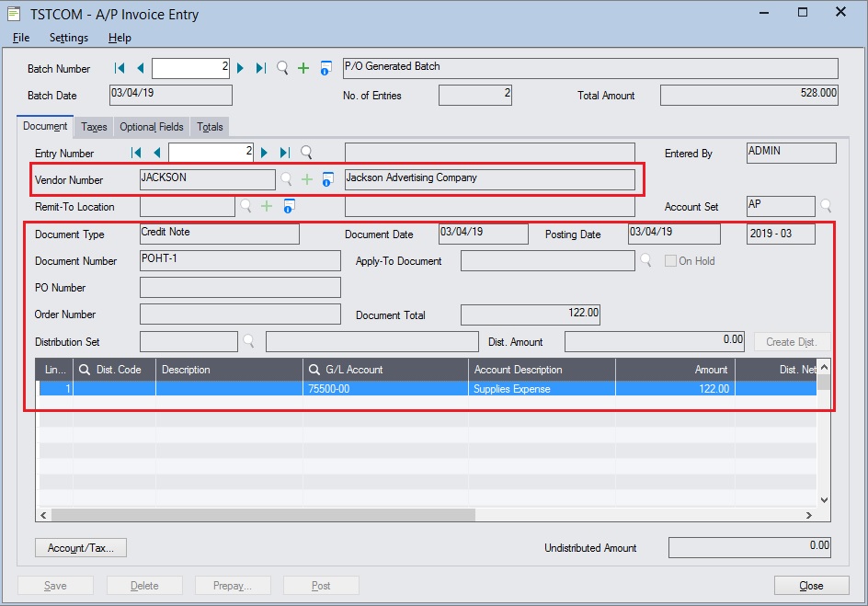This screenshot has height=606, width=868.
Task: Switch to the Document tab
Action: pyautogui.click(x=45, y=126)
